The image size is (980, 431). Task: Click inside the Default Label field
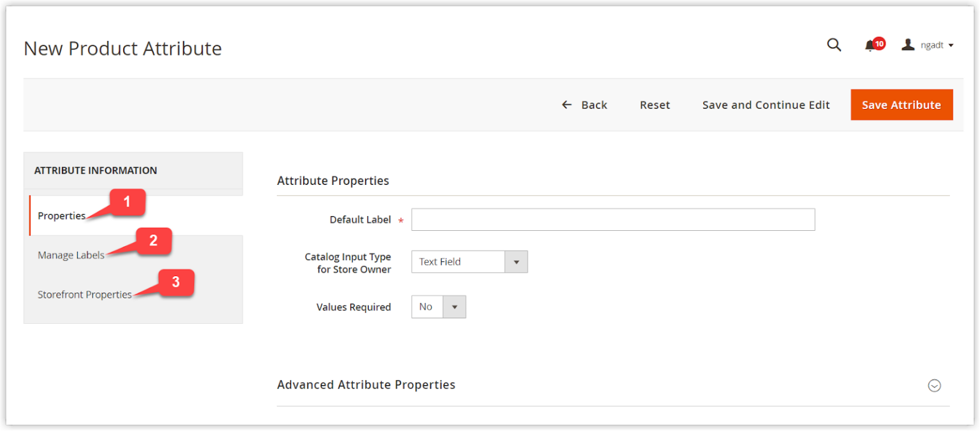[x=612, y=219]
